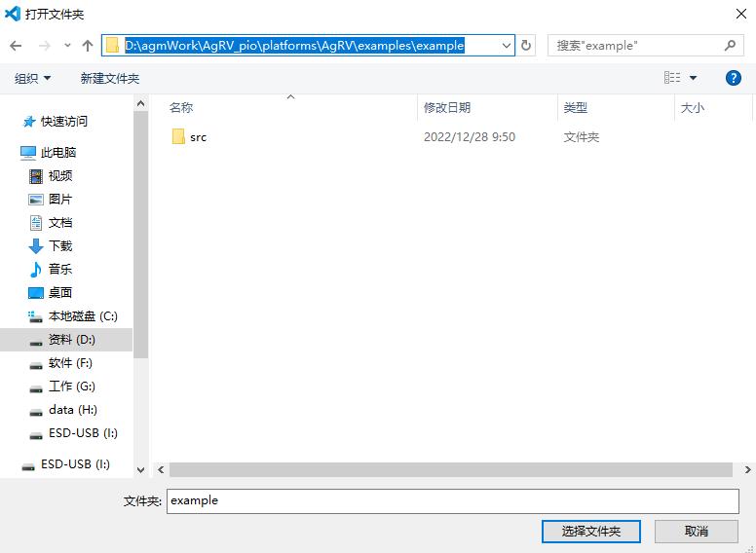The width and height of the screenshot is (756, 553).
Task: Expand the address bar path dropdown
Action: (507, 46)
